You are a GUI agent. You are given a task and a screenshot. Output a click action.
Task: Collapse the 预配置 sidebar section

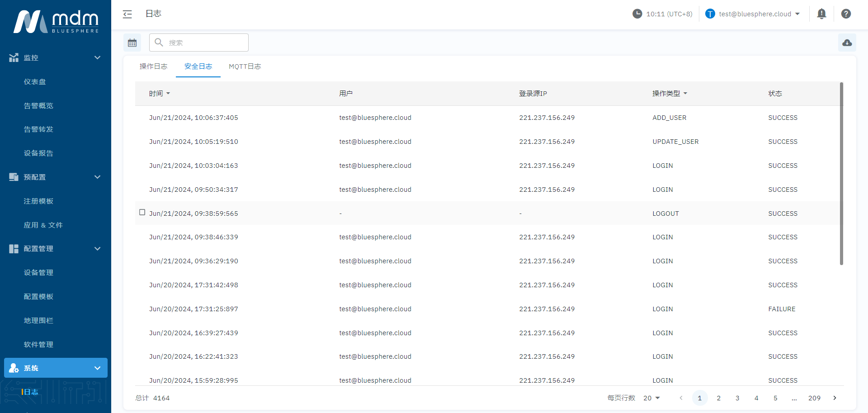click(x=97, y=177)
